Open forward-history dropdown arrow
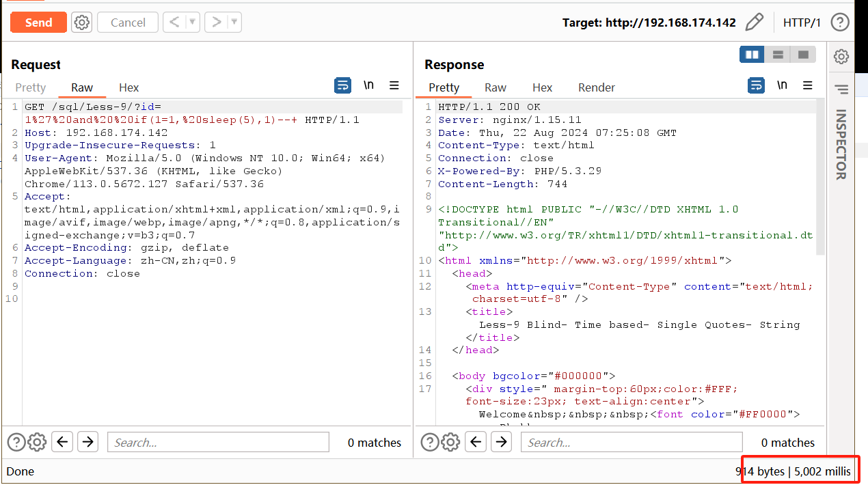The height and width of the screenshot is (485, 868). [235, 23]
